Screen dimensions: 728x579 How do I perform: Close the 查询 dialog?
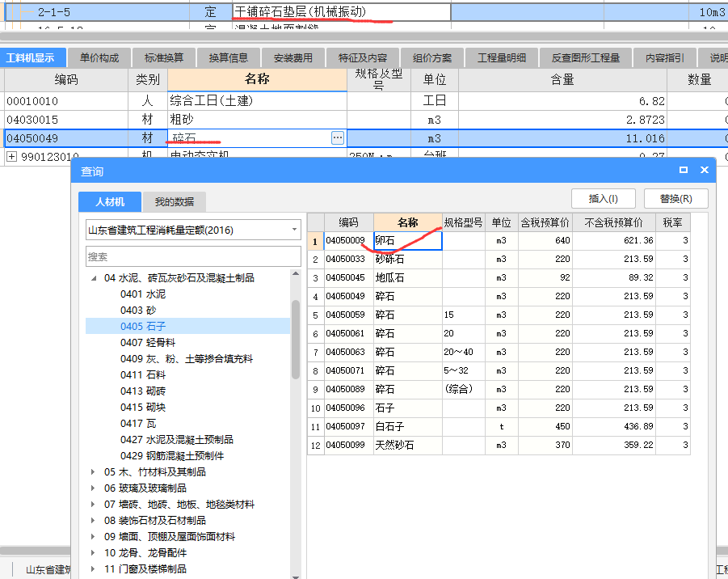pos(705,170)
